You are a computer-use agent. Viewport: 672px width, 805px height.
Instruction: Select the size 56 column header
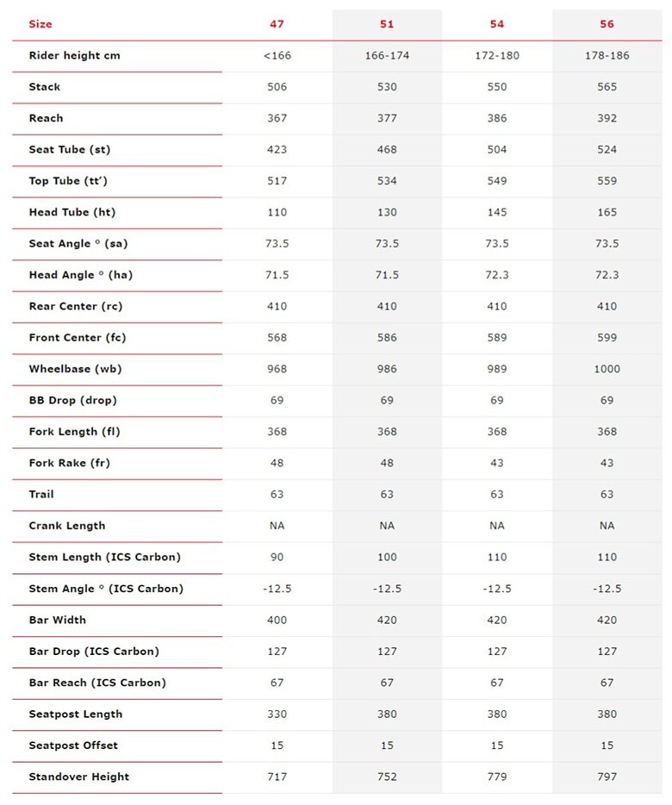coord(607,24)
